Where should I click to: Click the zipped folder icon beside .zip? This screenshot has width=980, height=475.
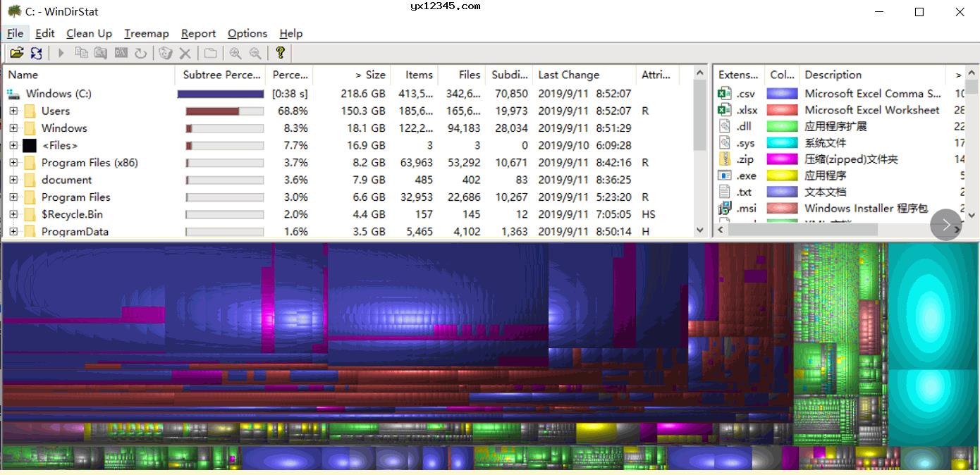pyautogui.click(x=724, y=159)
